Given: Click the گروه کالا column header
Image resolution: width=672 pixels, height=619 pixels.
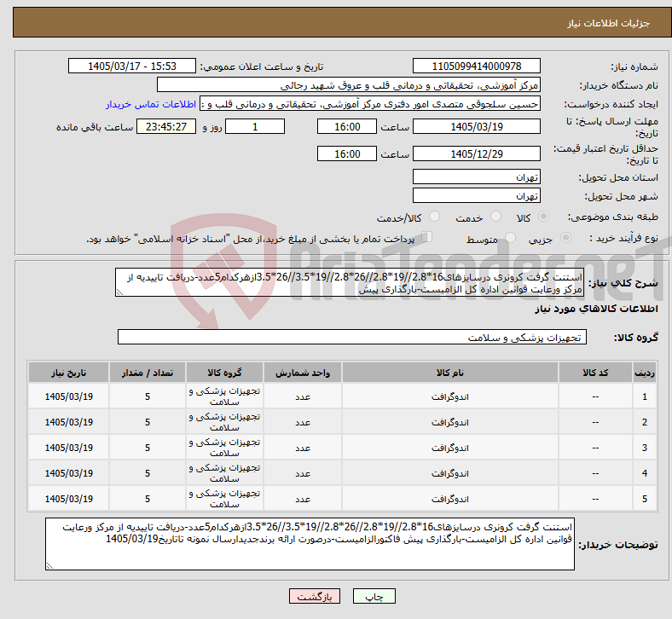Looking at the screenshot, I should pyautogui.click(x=224, y=373).
